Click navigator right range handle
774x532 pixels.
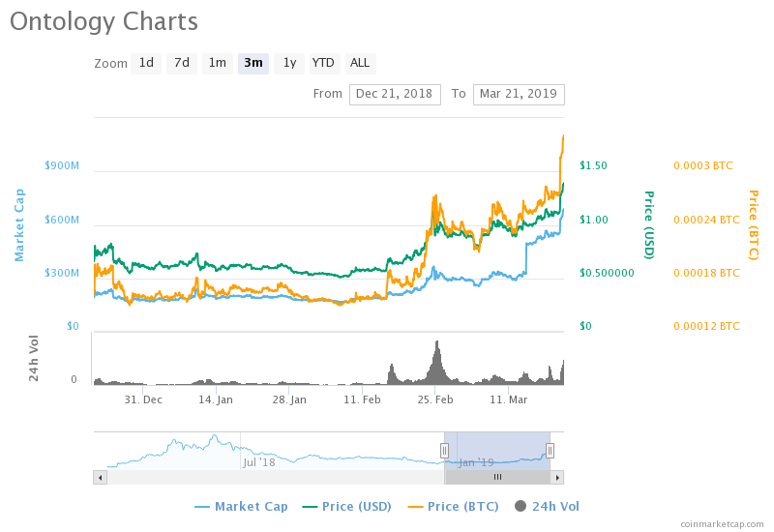tap(550, 450)
